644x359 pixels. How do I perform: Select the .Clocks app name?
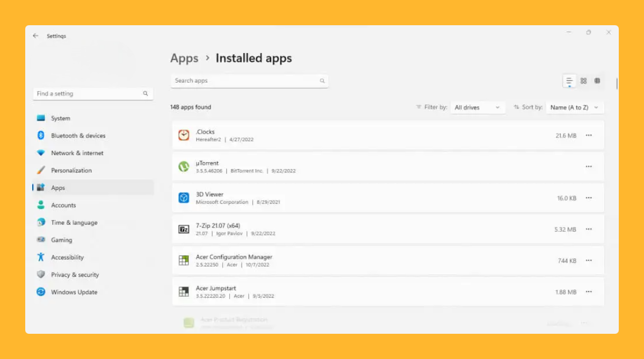205,131
